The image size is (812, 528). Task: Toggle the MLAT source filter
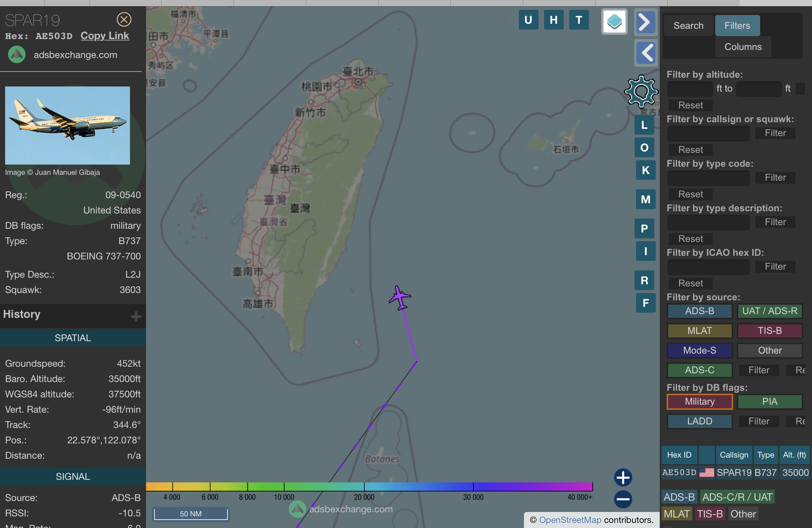click(700, 331)
